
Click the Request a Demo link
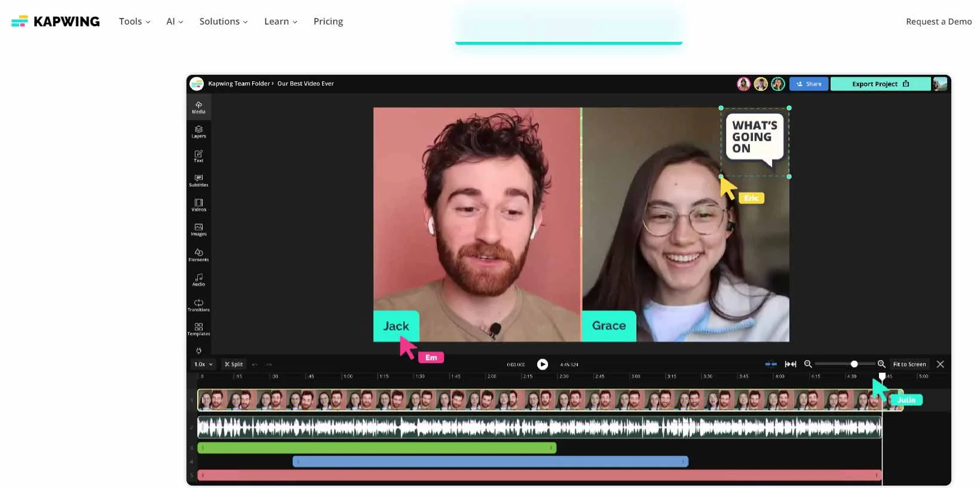[938, 22]
